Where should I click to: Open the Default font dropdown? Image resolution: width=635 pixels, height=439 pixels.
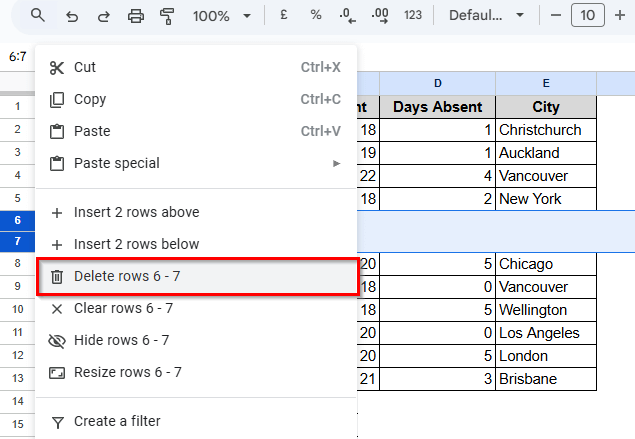coord(486,16)
